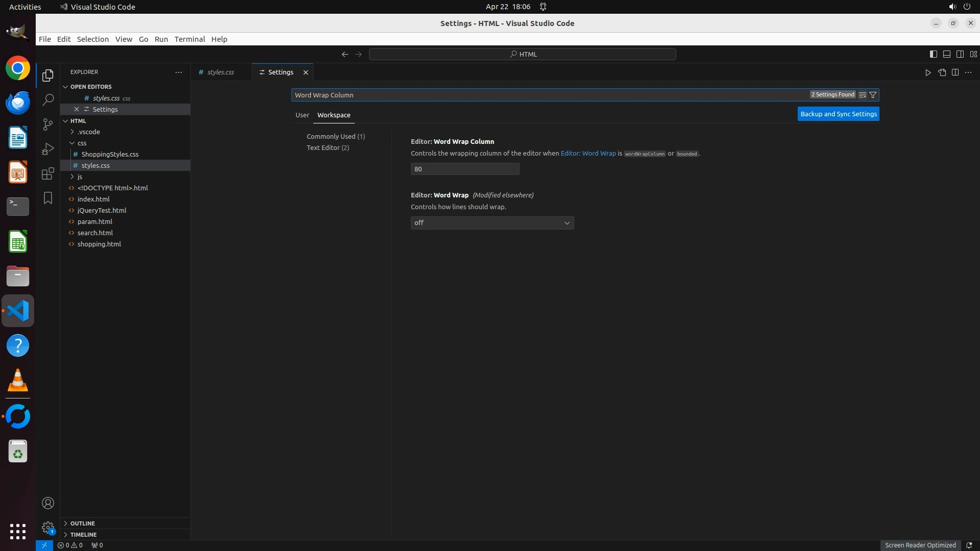Click the Manage gear icon
This screenshot has height=551, width=980.
pos(48,527)
